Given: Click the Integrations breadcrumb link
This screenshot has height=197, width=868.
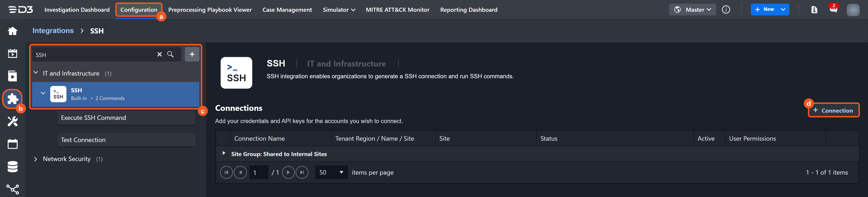Looking at the screenshot, I should (53, 31).
